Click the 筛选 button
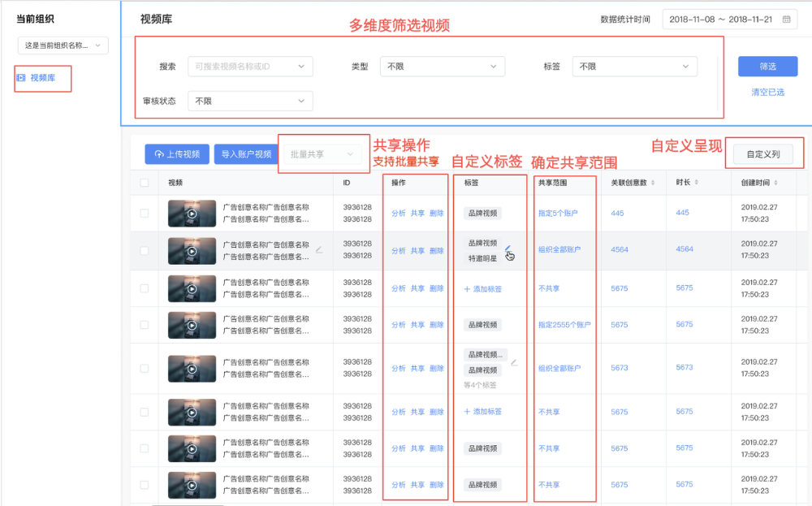 coord(767,67)
